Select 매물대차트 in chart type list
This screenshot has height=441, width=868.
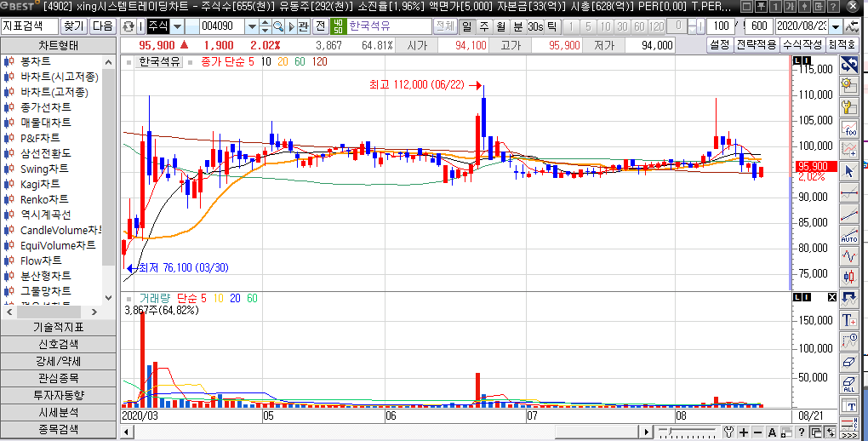coord(45,123)
